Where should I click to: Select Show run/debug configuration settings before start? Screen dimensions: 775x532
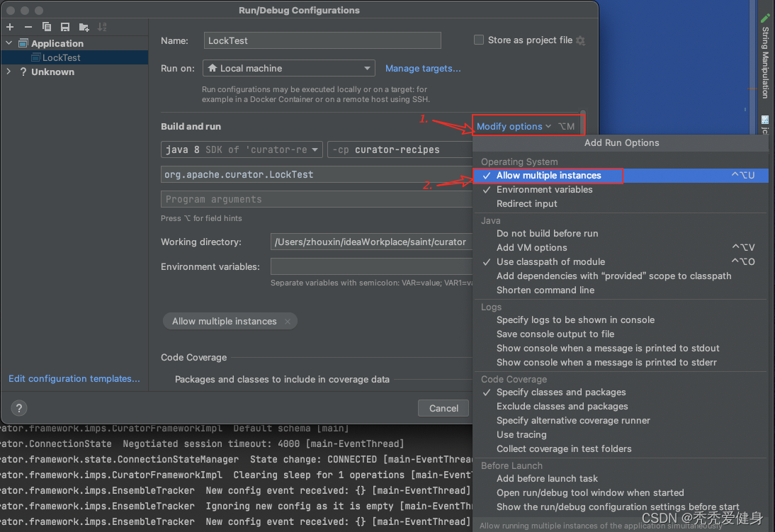pos(621,506)
